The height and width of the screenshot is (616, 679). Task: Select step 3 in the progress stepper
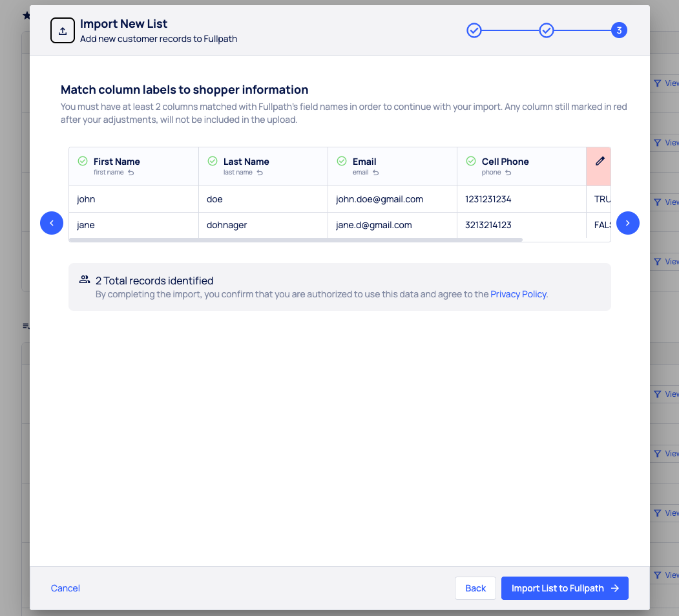click(x=619, y=30)
